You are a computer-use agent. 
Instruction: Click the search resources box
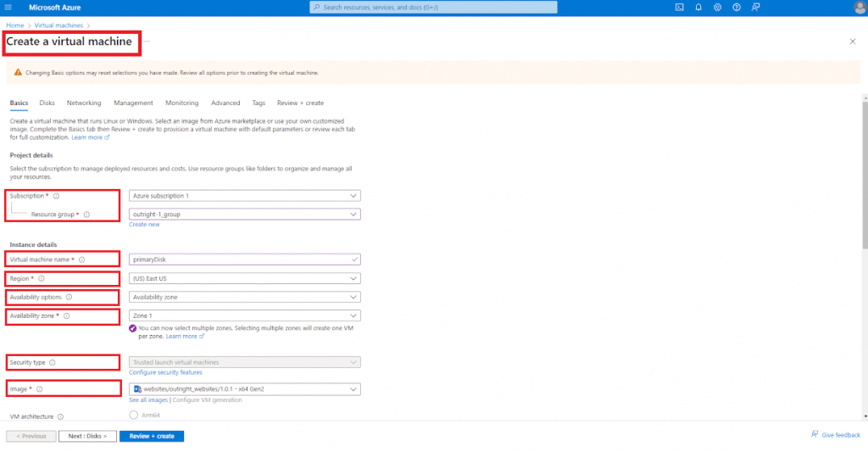coord(433,7)
